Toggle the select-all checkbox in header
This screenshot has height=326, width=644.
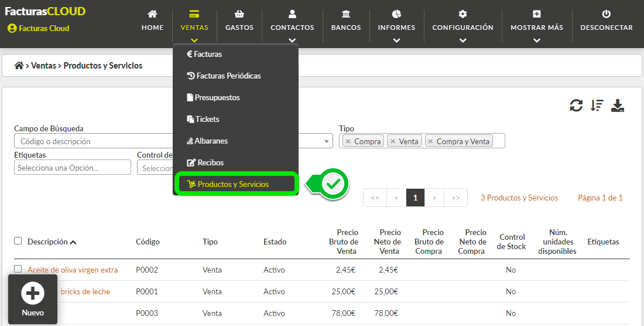18,241
